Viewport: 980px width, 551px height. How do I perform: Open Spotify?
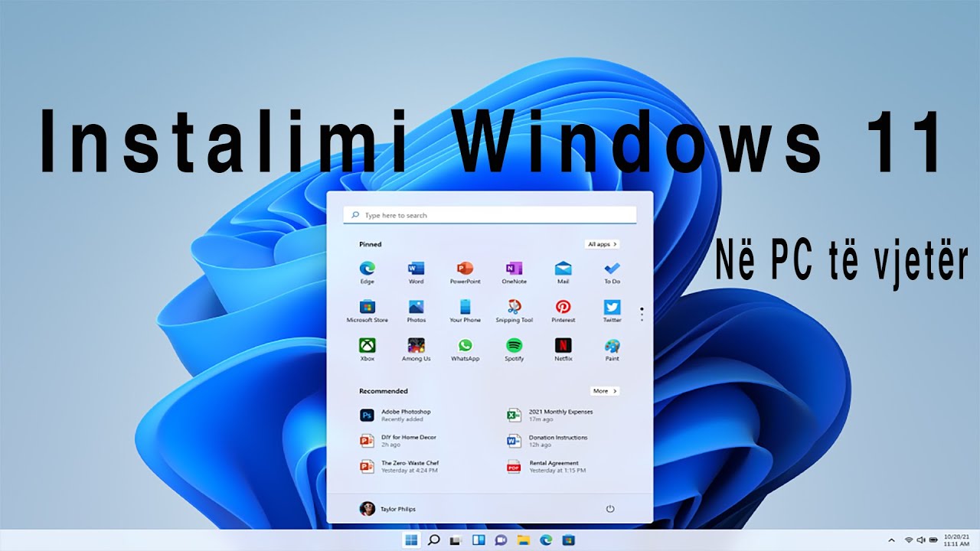[514, 349]
